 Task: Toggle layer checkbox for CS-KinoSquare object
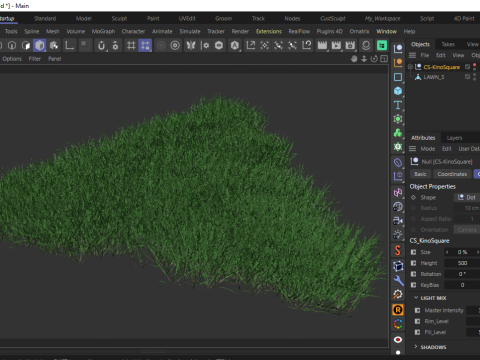pyautogui.click(x=468, y=67)
